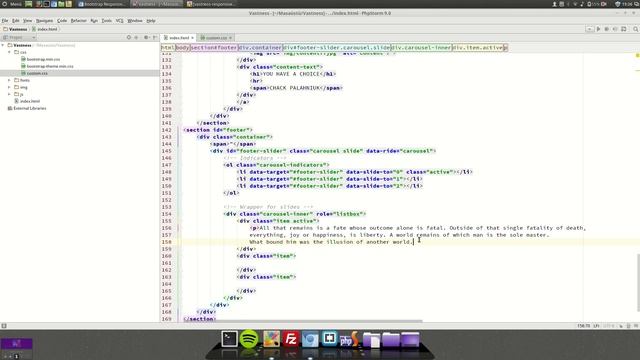640x360 pixels.
Task: Open the Project panel settings gear
Action: [x=146, y=37]
